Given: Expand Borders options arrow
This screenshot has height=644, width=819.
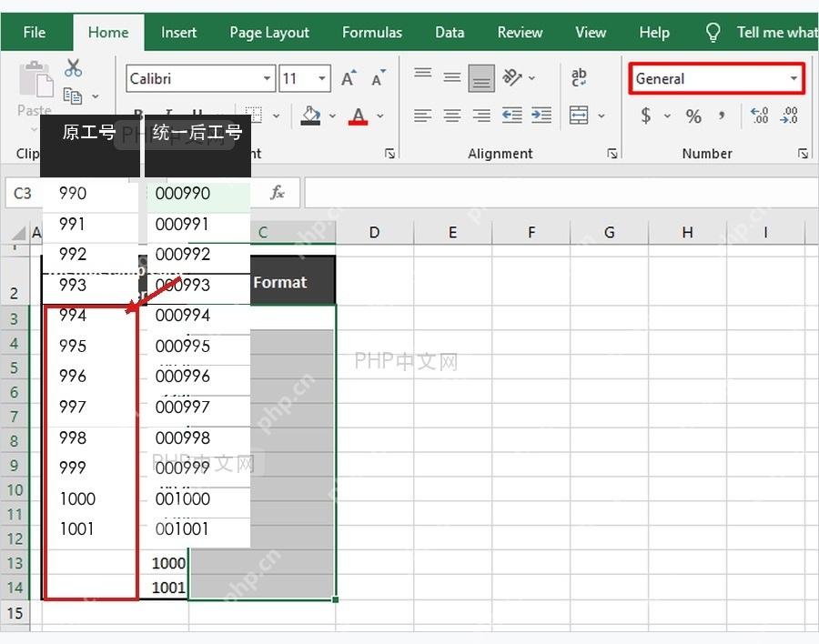Looking at the screenshot, I should point(276,116).
